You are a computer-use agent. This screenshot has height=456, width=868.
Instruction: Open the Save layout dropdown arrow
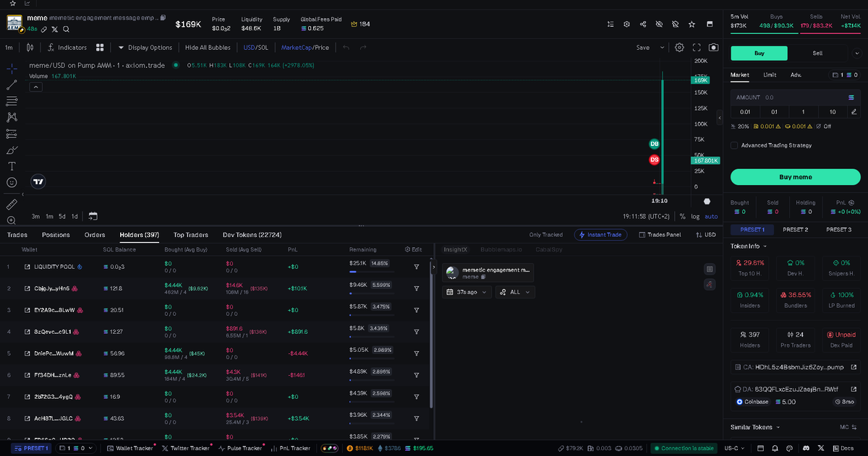tap(662, 48)
